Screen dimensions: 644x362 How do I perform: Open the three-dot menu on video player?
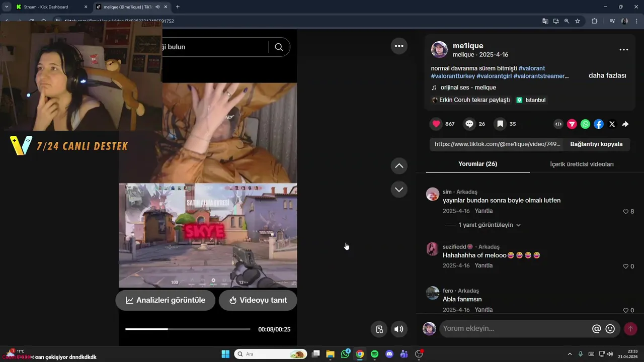click(x=399, y=46)
